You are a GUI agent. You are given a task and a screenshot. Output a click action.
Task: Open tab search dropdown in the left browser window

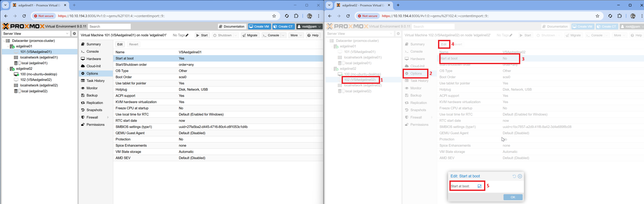tap(5, 5)
